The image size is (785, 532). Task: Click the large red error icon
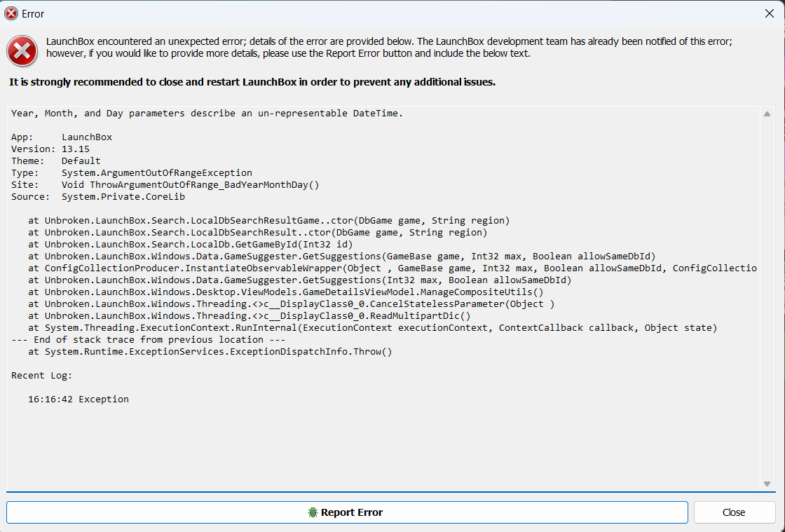tap(22, 51)
